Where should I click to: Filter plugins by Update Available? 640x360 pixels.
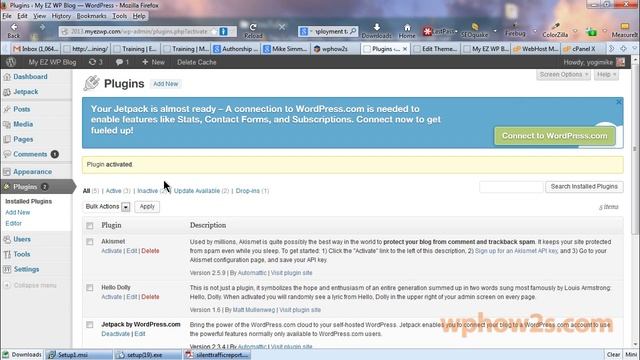point(197,191)
